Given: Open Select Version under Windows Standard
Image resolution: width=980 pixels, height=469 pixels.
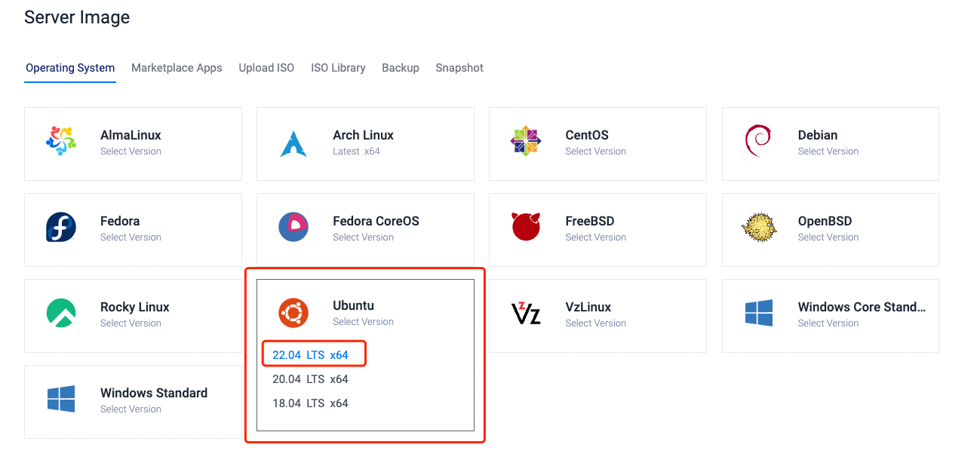Looking at the screenshot, I should [130, 409].
